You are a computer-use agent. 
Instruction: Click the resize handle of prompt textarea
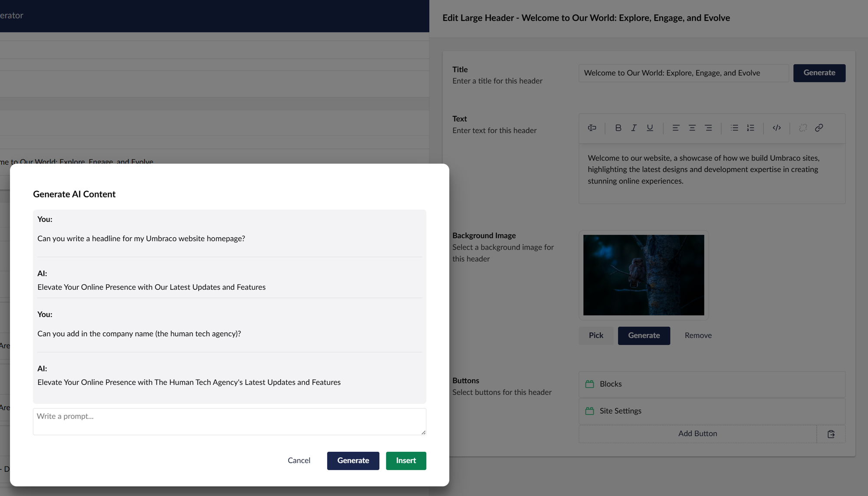pyautogui.click(x=423, y=432)
